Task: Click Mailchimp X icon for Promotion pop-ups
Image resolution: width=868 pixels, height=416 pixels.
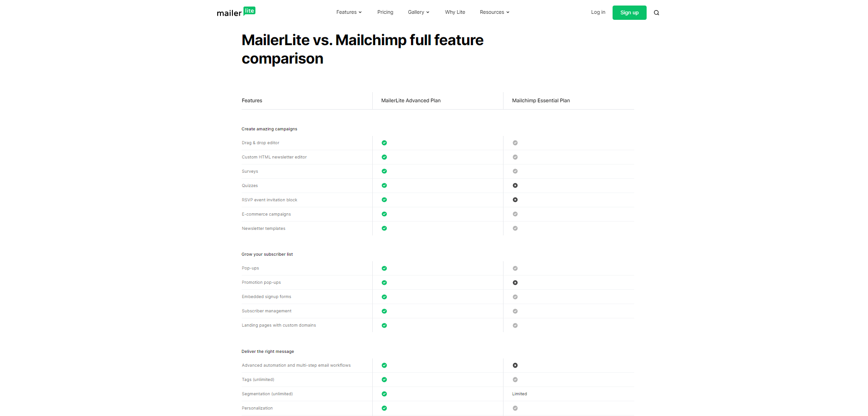Action: tap(515, 282)
